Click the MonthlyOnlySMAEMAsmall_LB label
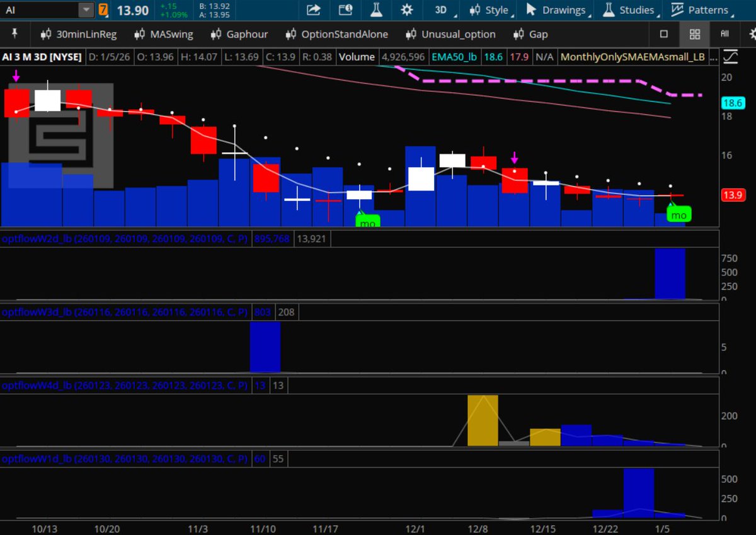 click(x=633, y=57)
